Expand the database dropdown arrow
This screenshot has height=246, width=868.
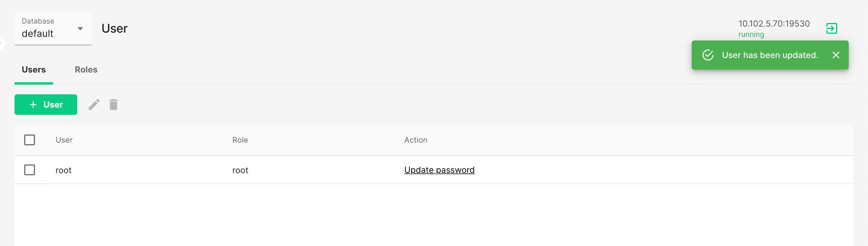pos(81,29)
